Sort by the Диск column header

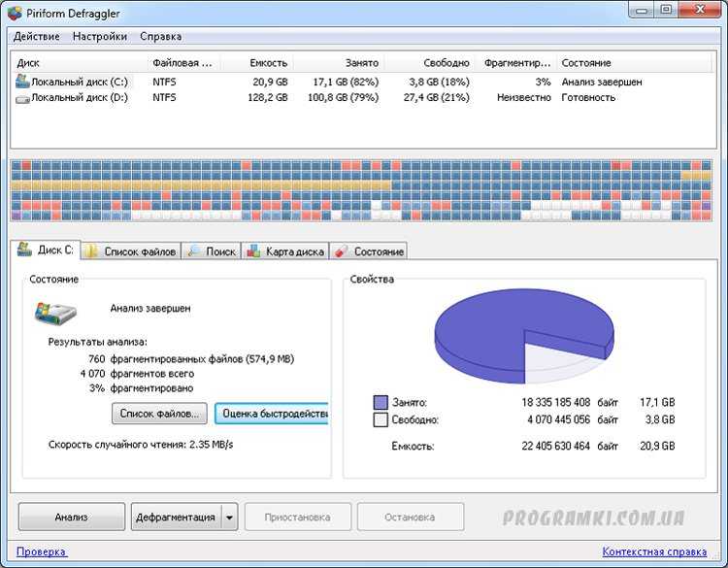[x=78, y=63]
